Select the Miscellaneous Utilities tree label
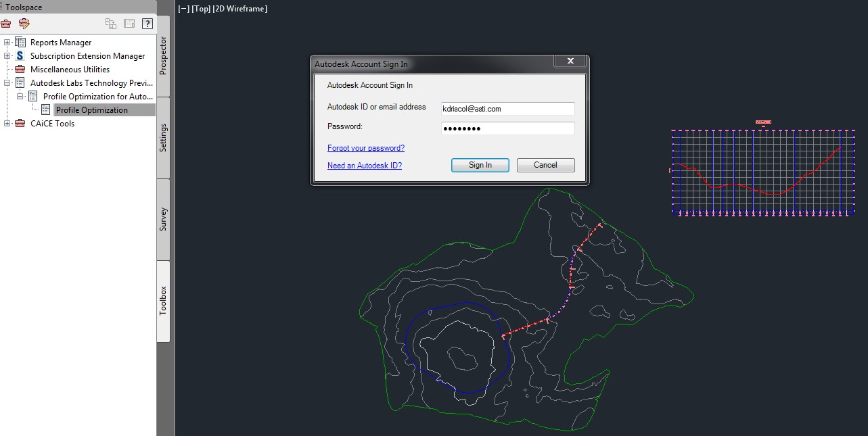Image resolution: width=868 pixels, height=436 pixels. (70, 70)
